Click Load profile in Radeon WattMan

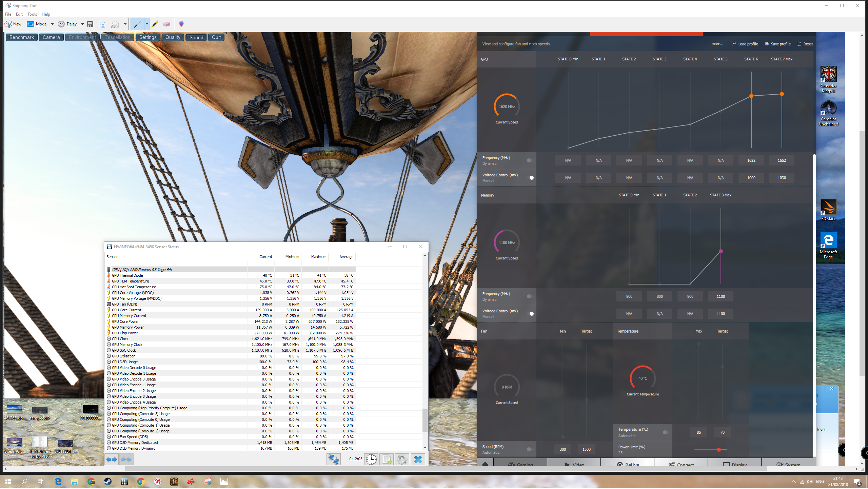tap(745, 44)
